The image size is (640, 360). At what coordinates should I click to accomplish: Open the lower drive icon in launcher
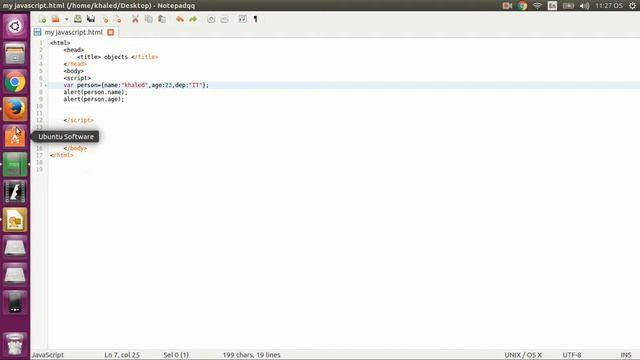[15, 275]
